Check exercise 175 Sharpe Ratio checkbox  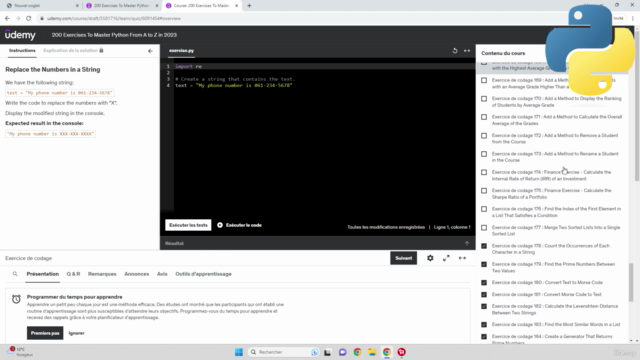pos(484,191)
